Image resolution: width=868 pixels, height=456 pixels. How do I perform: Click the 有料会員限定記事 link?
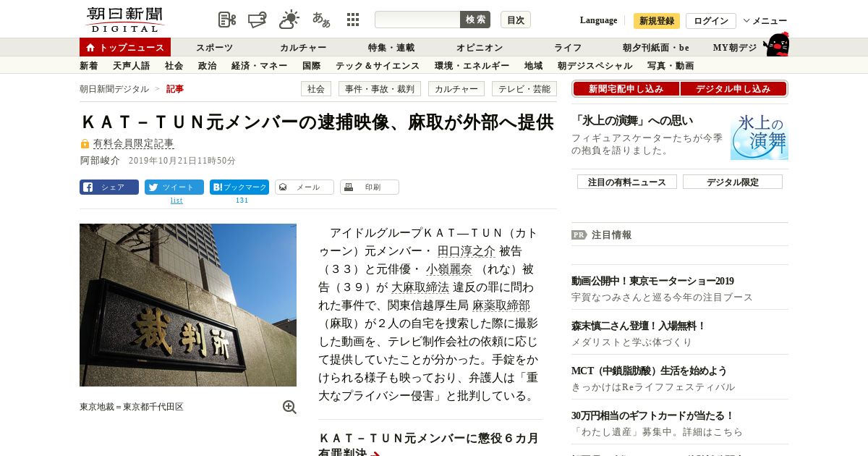coord(133,143)
